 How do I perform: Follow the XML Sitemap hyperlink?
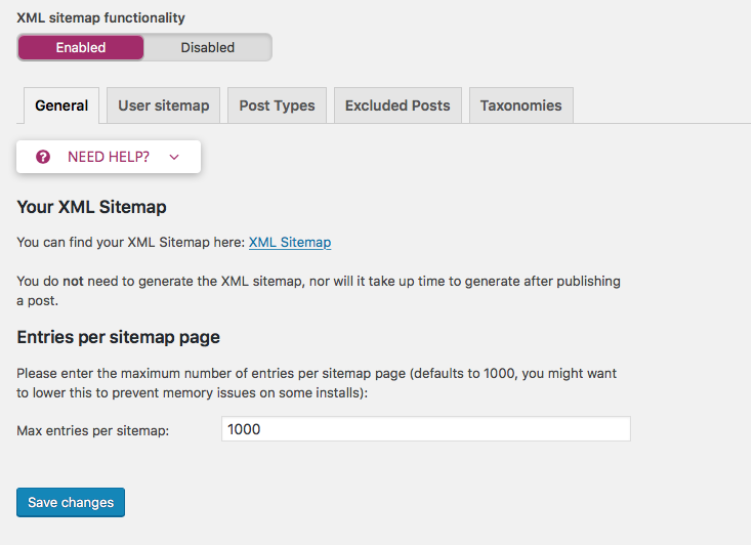[290, 242]
